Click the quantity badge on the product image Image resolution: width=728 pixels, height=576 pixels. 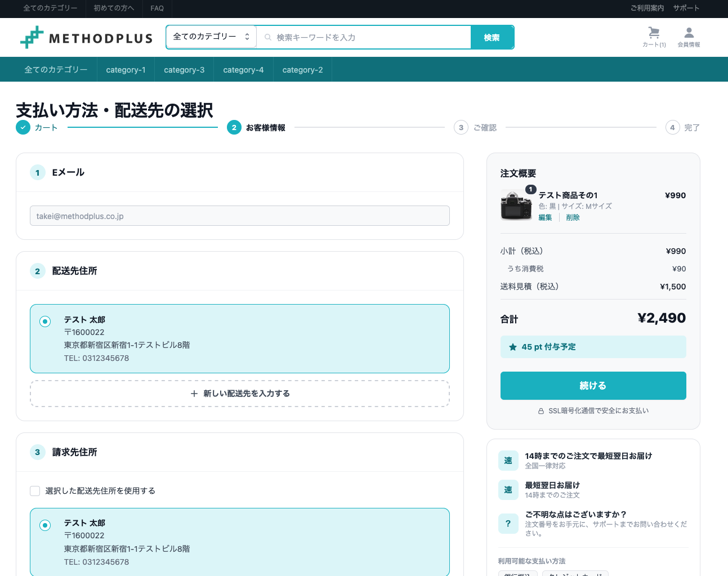click(530, 189)
